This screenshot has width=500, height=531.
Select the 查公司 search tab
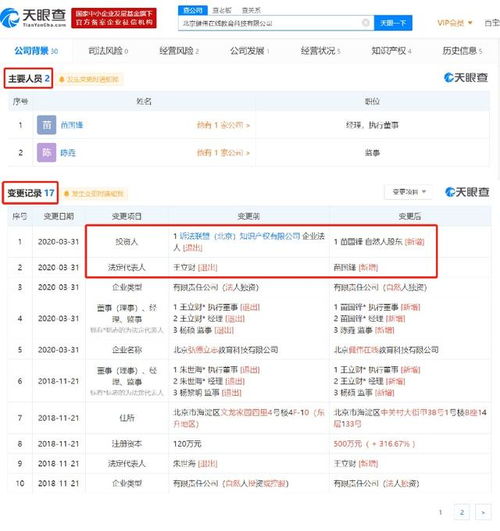click(193, 10)
